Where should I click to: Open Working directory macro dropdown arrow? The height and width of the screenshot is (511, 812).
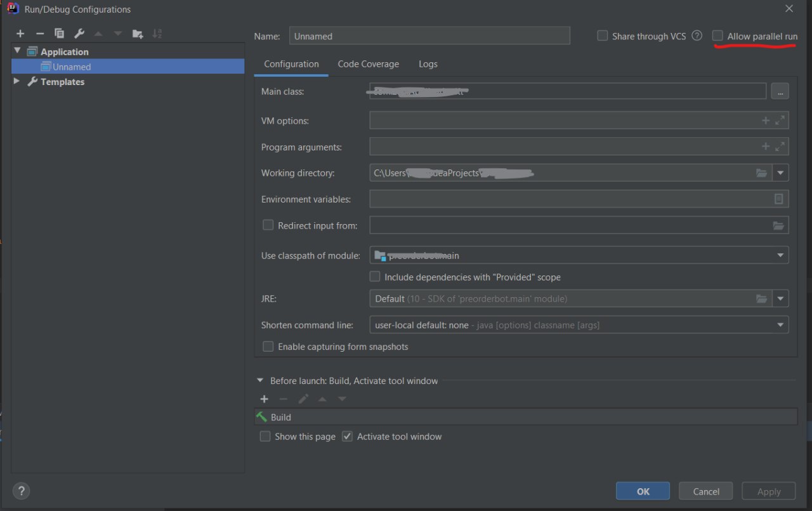[780, 173]
